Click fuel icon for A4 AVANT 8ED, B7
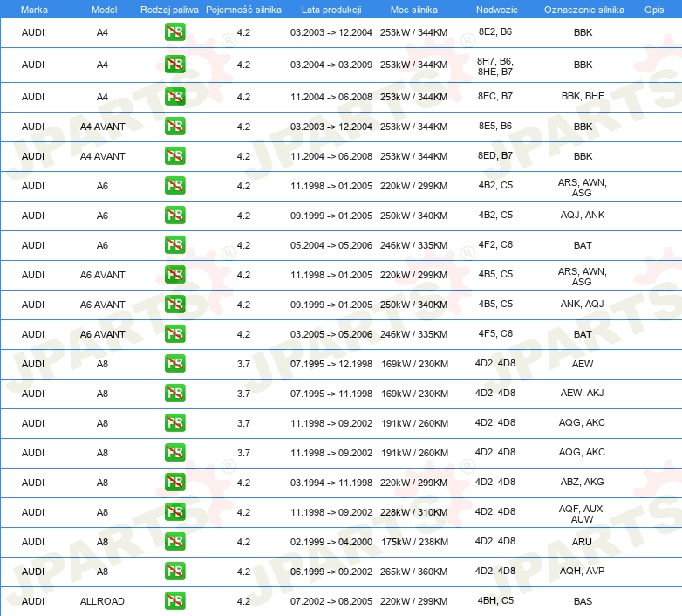Image resolution: width=682 pixels, height=616 pixels. point(174,156)
